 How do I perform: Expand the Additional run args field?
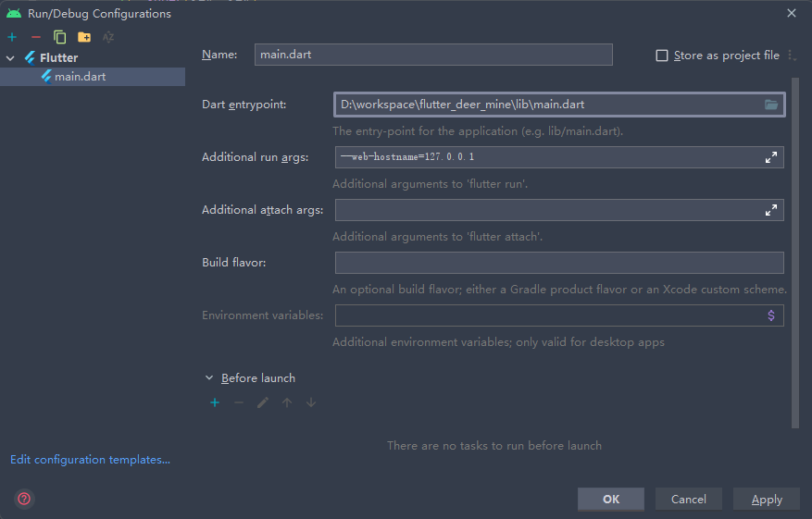pyautogui.click(x=771, y=157)
